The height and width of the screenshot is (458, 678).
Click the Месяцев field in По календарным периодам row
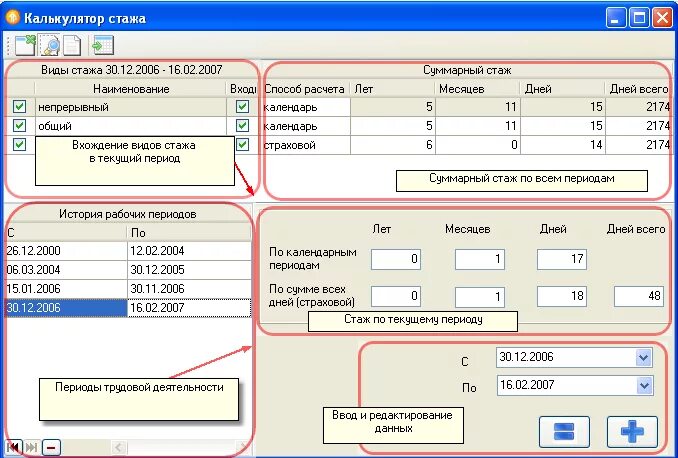480,259
